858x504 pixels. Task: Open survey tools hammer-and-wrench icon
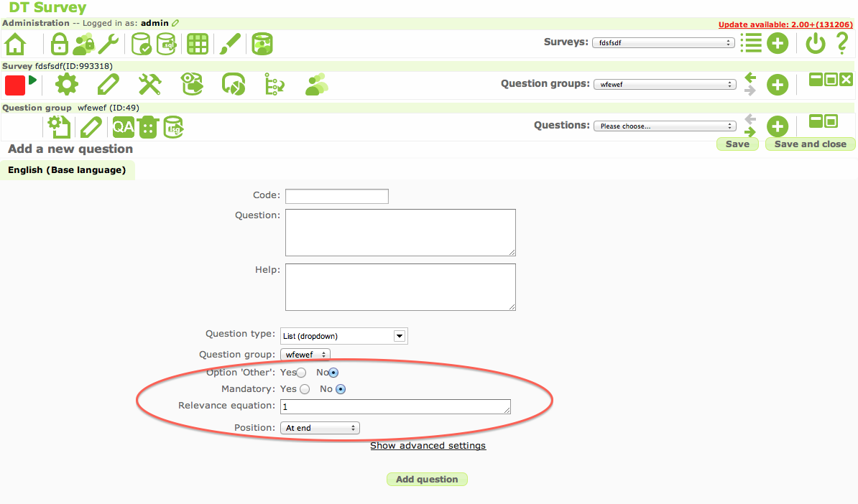149,85
